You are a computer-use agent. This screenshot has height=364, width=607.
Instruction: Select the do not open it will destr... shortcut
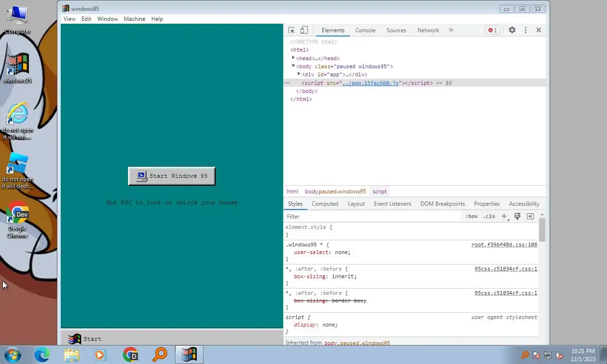click(18, 170)
